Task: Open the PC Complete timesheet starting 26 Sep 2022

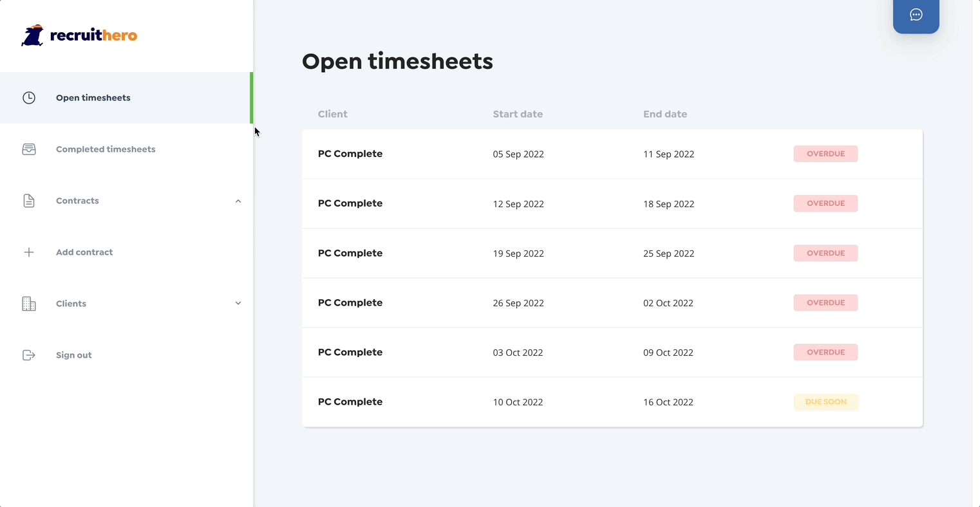Action: [x=612, y=302]
